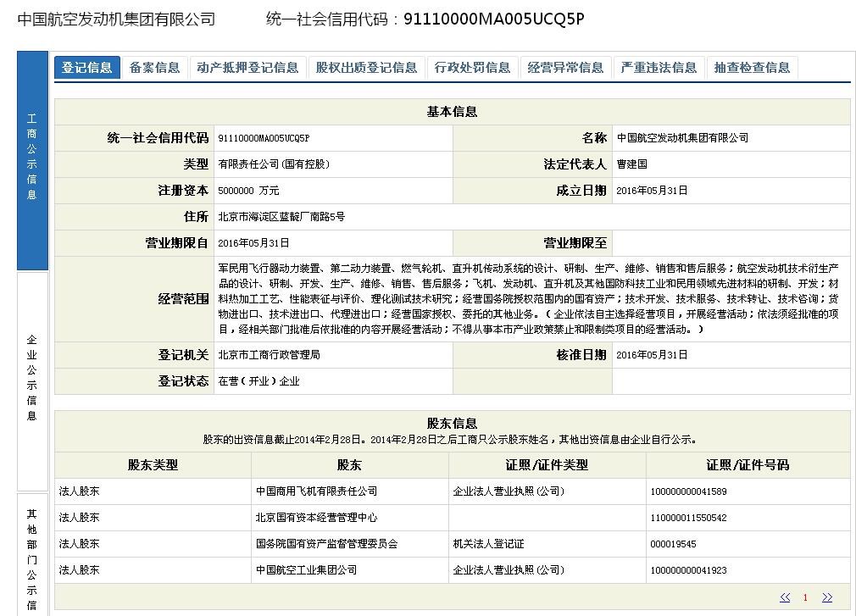
Task: Click shareholder 北京国有资本经营管理中心
Action: (317, 518)
